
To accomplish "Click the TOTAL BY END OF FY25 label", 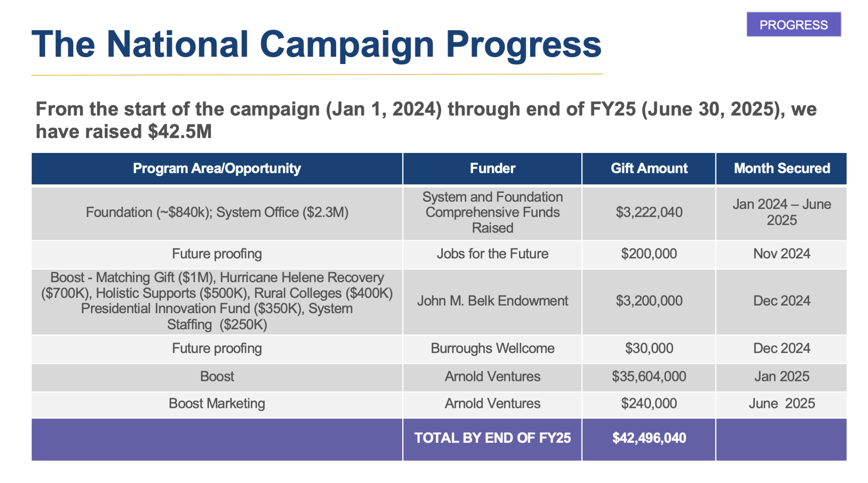I will [492, 438].
